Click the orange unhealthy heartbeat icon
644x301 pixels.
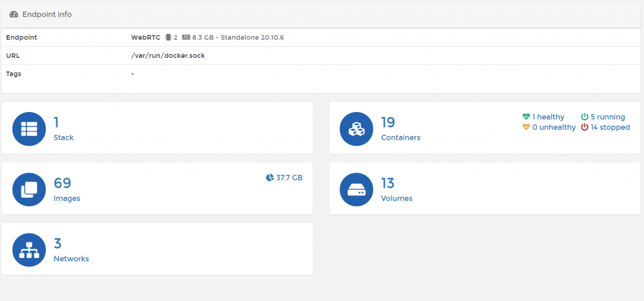(526, 127)
